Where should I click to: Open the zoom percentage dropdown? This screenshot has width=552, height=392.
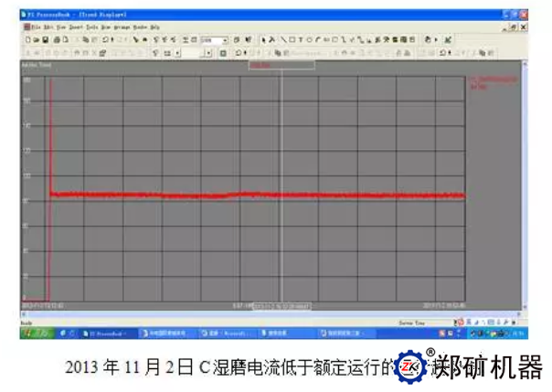225,40
